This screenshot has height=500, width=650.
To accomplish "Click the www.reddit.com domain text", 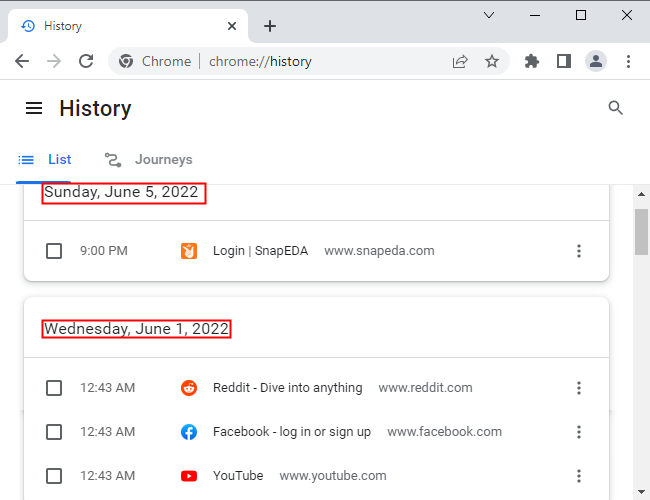I will [425, 388].
